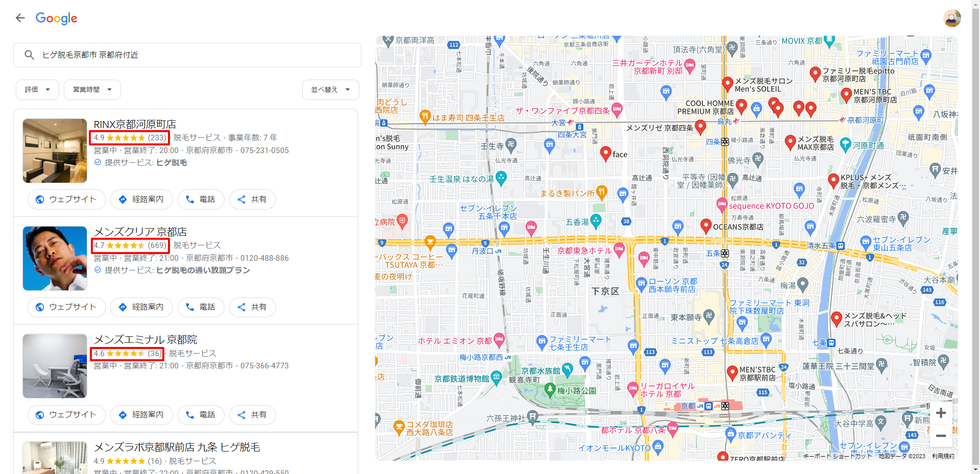Click 京都水族館 map marker

pos(568,370)
